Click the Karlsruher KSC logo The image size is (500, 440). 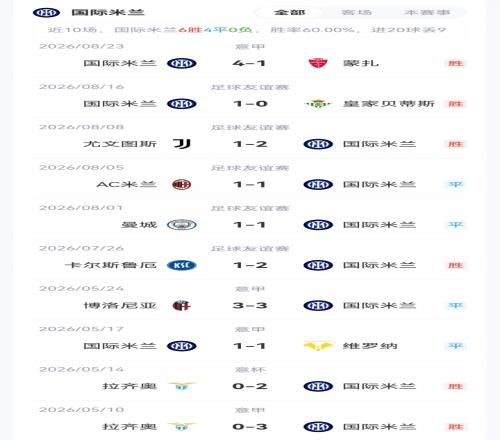pyautogui.click(x=182, y=265)
